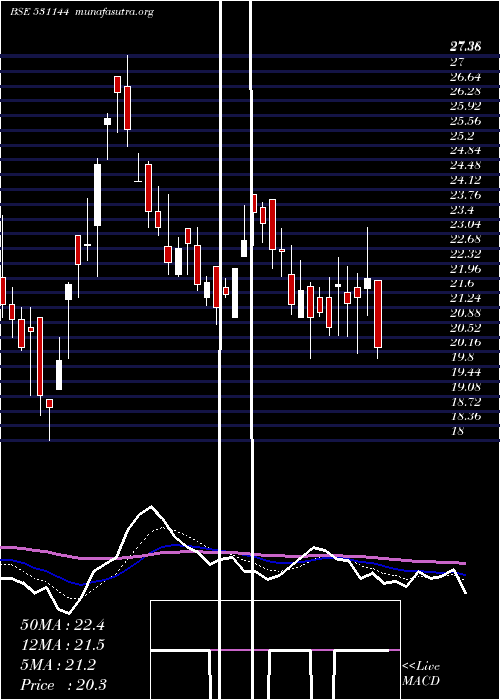Screen dimensions: 500x700
Task: Click the 19.08 price axis label
Action: (466, 387)
